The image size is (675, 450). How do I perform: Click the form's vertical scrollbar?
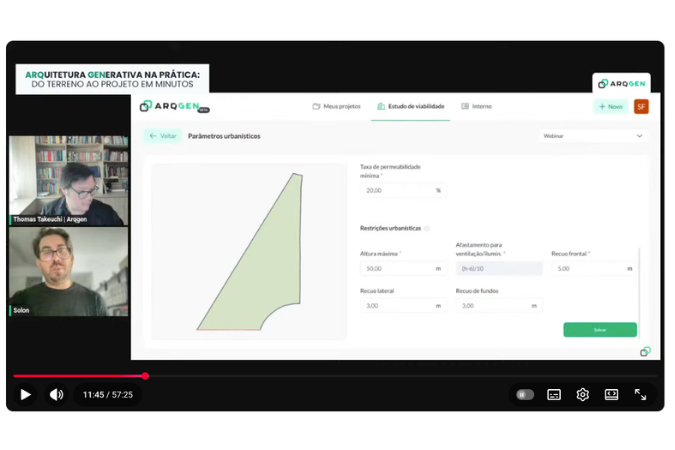pyautogui.click(x=639, y=293)
